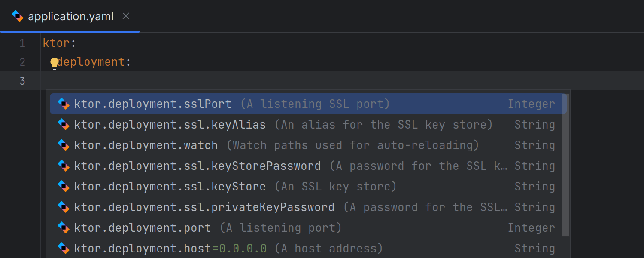
Task: Select the ktor.deployment.sslPort completion entry
Action: pyautogui.click(x=152, y=104)
